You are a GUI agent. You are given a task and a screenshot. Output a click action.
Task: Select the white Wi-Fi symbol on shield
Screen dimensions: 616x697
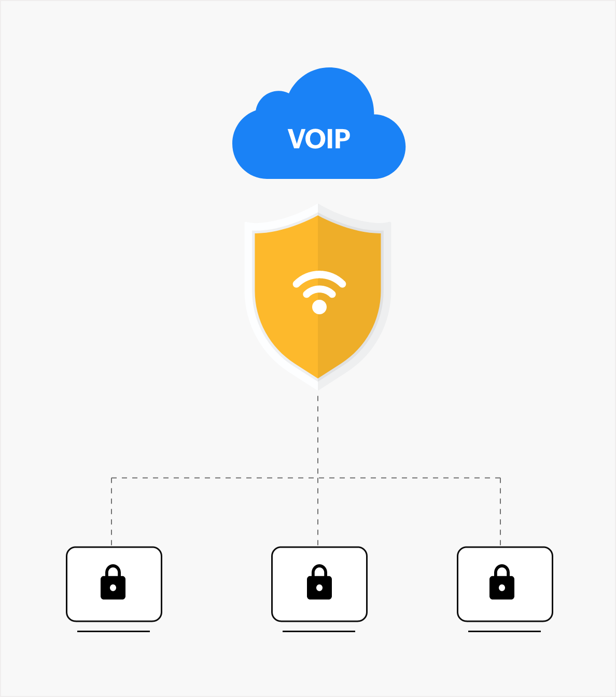click(319, 292)
